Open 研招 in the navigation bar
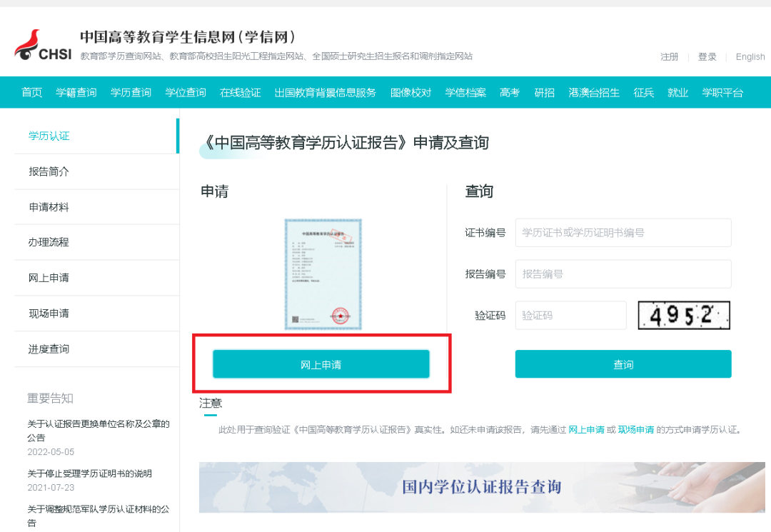This screenshot has height=532, width=771. pyautogui.click(x=544, y=92)
